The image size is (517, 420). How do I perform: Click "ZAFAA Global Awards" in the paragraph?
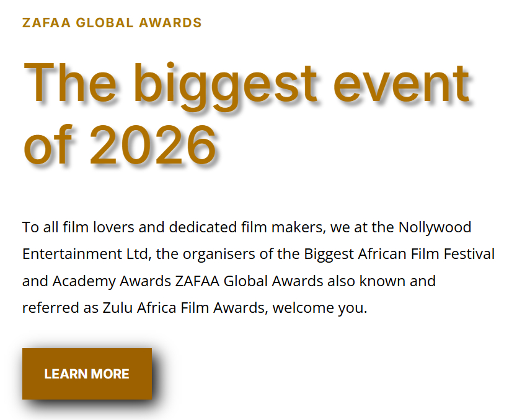coord(249,281)
